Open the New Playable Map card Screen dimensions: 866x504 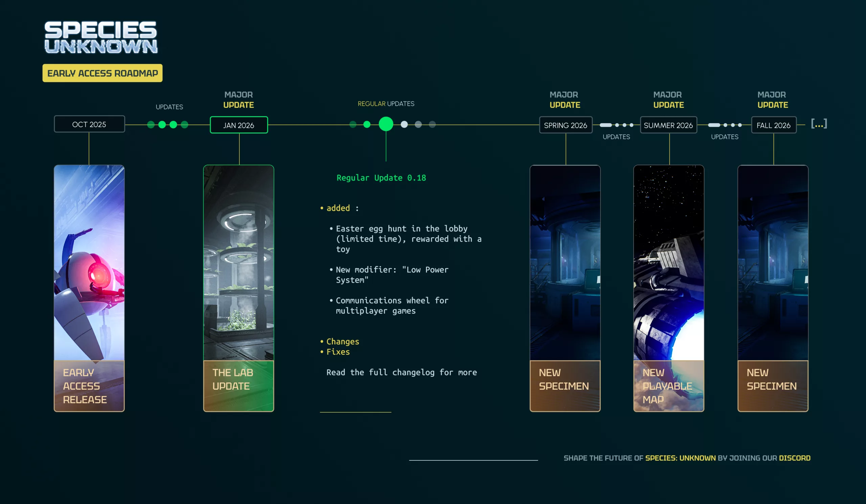(x=668, y=288)
